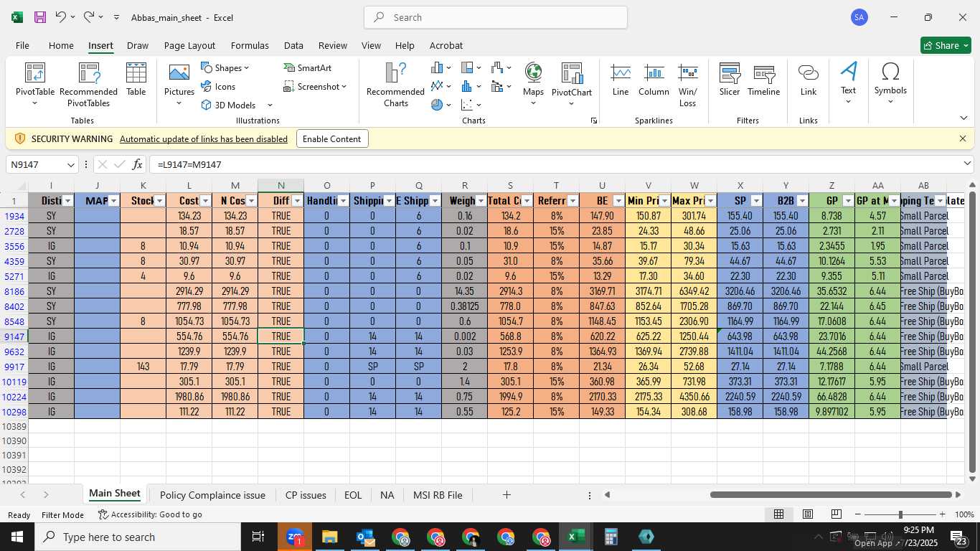Image resolution: width=980 pixels, height=551 pixels.
Task: Click the Share button
Action: tap(946, 45)
